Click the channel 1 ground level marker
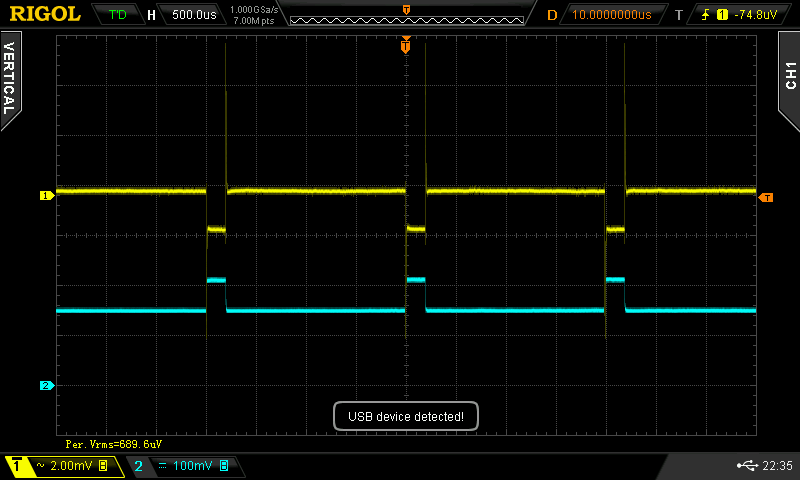This screenshot has height=480, width=800. pyautogui.click(x=46, y=195)
